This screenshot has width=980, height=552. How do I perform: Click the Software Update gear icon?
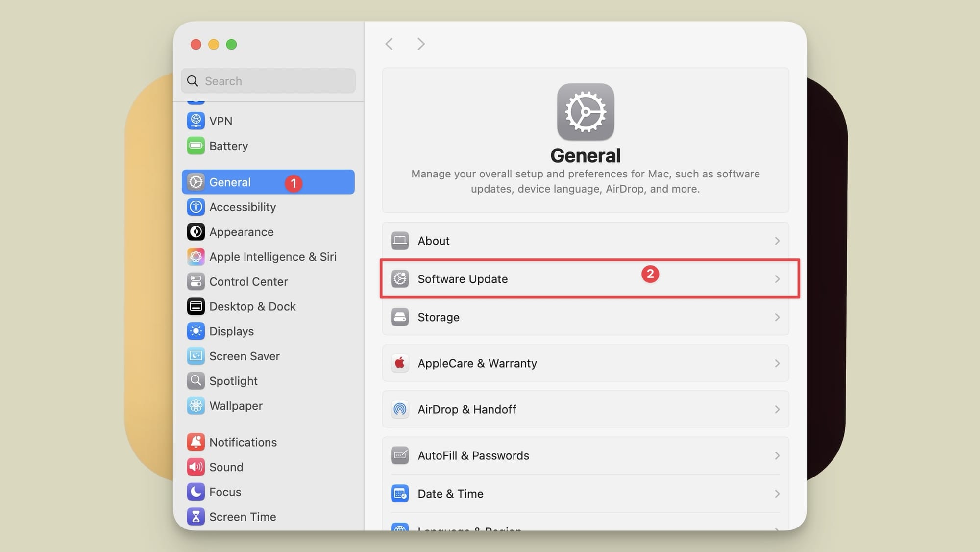coord(400,279)
